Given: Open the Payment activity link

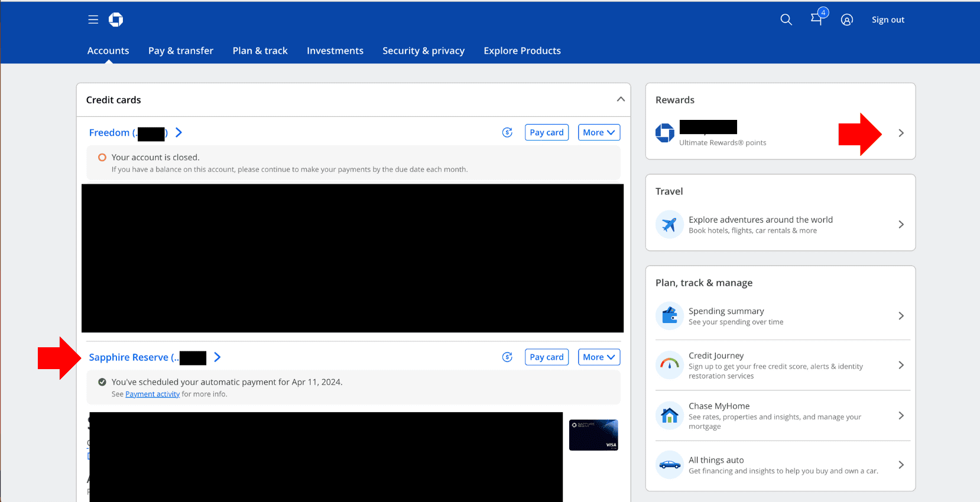Looking at the screenshot, I should point(152,394).
